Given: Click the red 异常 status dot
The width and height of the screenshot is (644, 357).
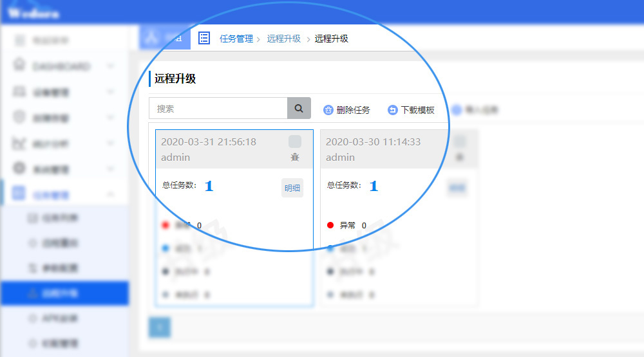Looking at the screenshot, I should pos(330,225).
